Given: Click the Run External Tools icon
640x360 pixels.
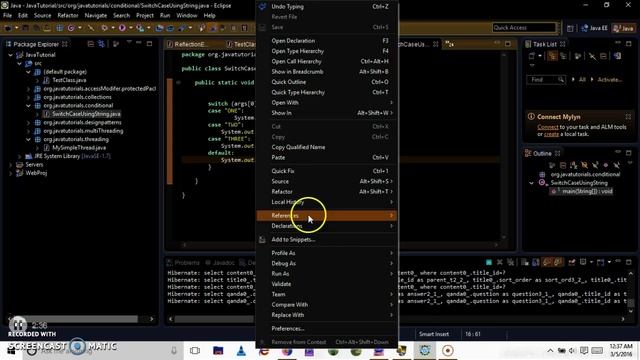Looking at the screenshot, I should 140,28.
